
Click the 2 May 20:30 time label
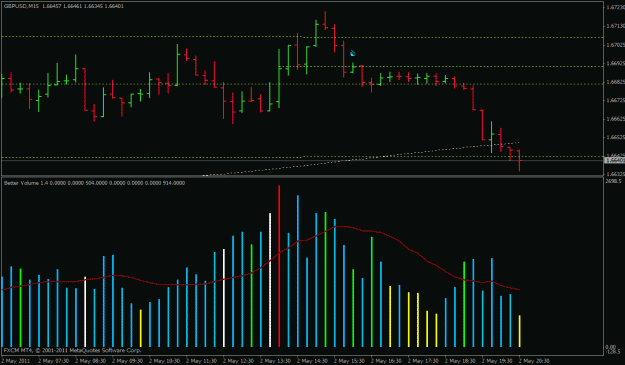point(535,361)
